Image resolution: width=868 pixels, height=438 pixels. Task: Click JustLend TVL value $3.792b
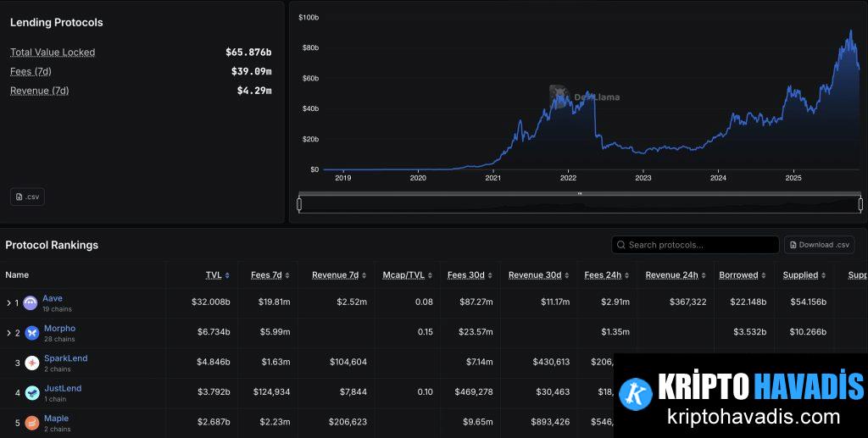point(214,391)
